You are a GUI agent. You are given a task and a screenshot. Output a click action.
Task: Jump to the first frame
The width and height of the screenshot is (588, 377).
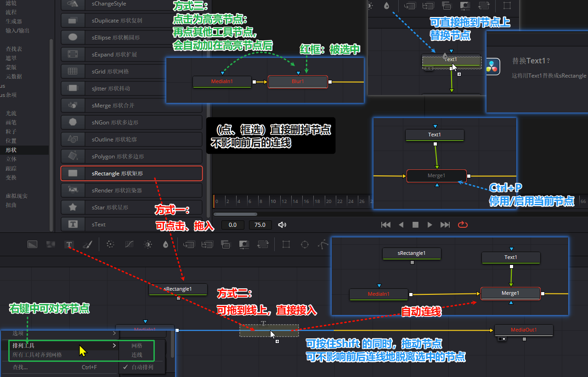tap(386, 225)
